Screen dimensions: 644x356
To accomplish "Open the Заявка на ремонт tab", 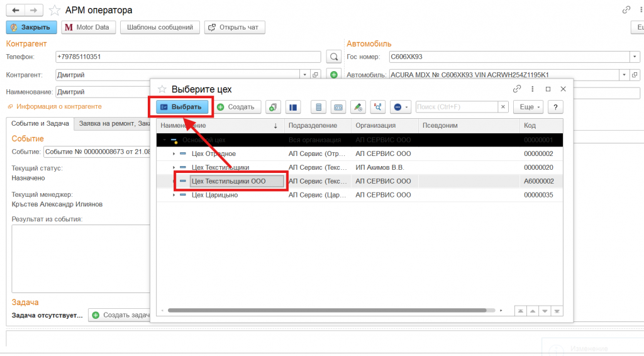I will point(113,124).
